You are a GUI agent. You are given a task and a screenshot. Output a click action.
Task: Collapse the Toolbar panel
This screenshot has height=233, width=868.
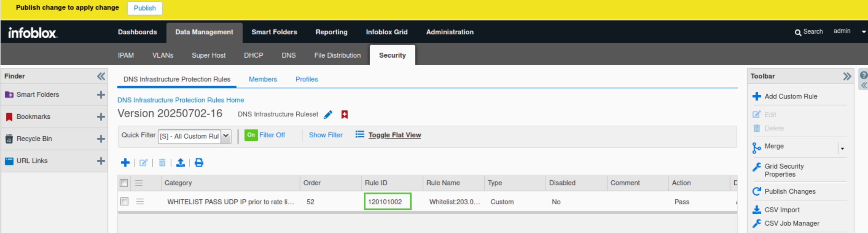pyautogui.click(x=846, y=76)
